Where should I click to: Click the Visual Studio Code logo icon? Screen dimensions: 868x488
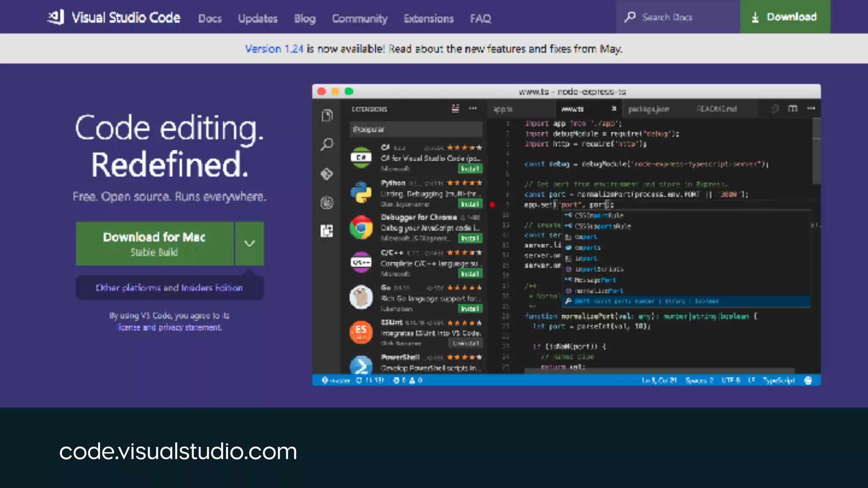(x=56, y=17)
